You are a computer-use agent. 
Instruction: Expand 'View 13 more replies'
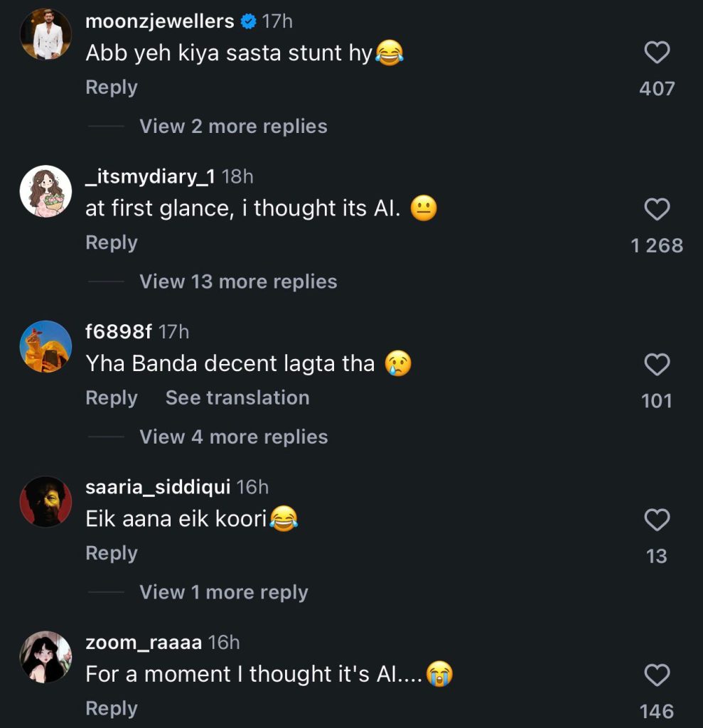click(x=238, y=282)
